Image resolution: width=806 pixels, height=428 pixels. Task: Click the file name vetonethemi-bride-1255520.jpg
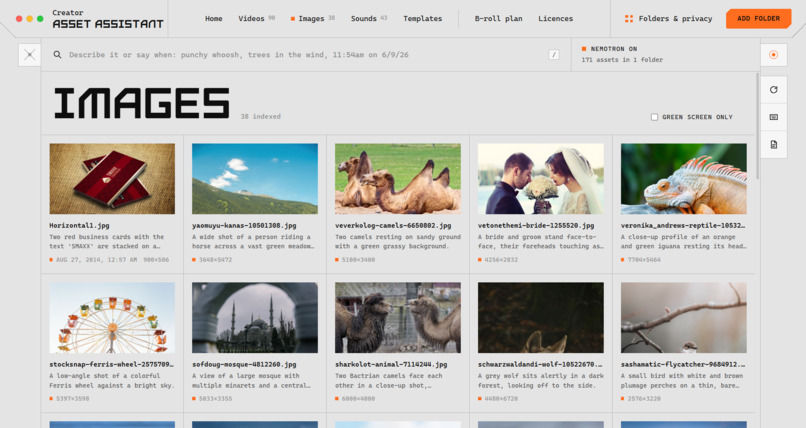coord(536,225)
